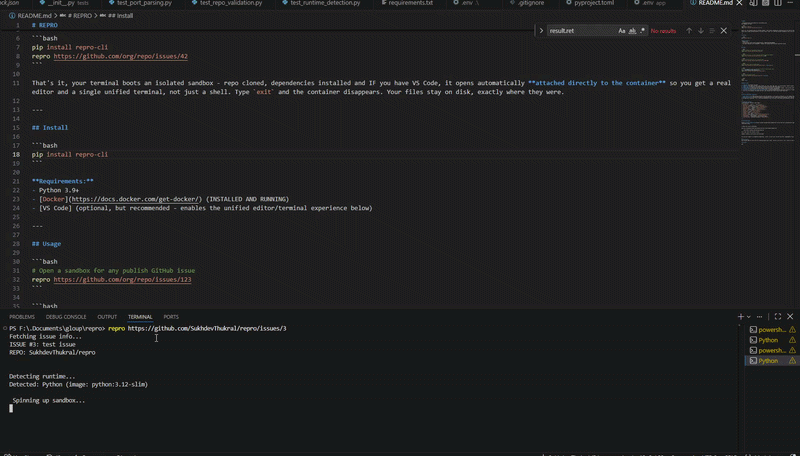The image size is (800, 456).
Task: Open editor More Actions ellipsis menu
Action: point(790,3)
